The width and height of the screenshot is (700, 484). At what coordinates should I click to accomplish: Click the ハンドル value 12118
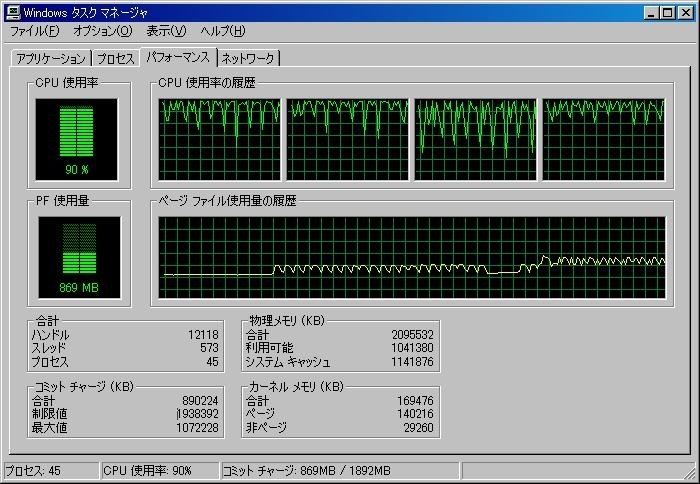203,334
